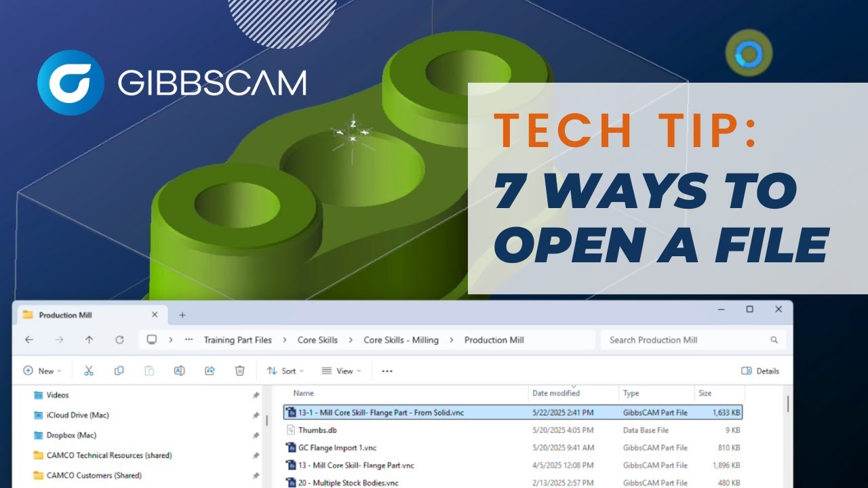Click icon of 20 - Multiple Stock Bodies.vnc
Viewport: 868px width, 488px height.
point(291,483)
